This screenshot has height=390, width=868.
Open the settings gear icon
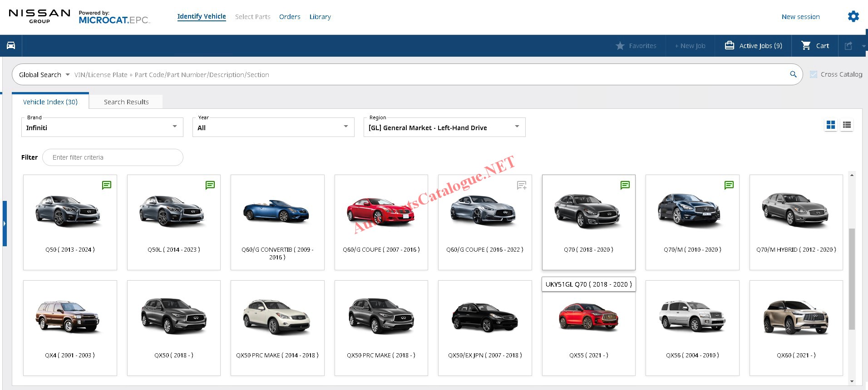pyautogui.click(x=853, y=17)
